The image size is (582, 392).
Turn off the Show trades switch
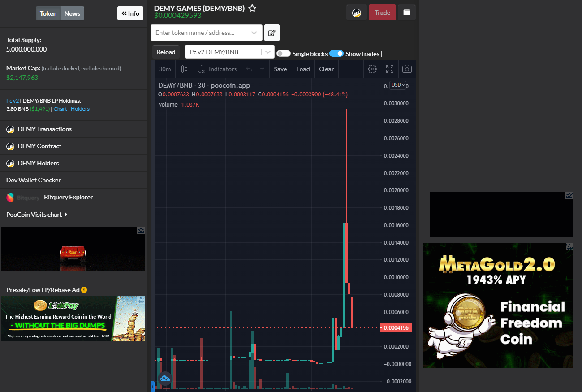336,53
